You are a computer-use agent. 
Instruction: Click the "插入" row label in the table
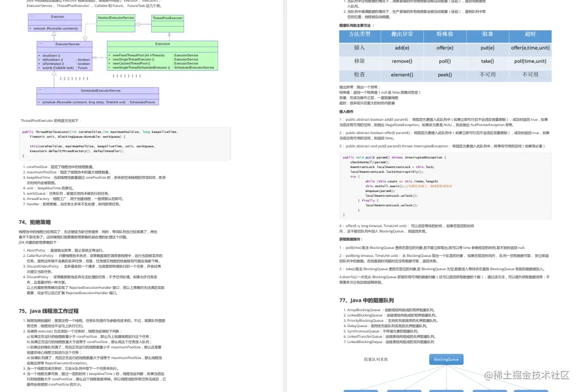pos(359,48)
